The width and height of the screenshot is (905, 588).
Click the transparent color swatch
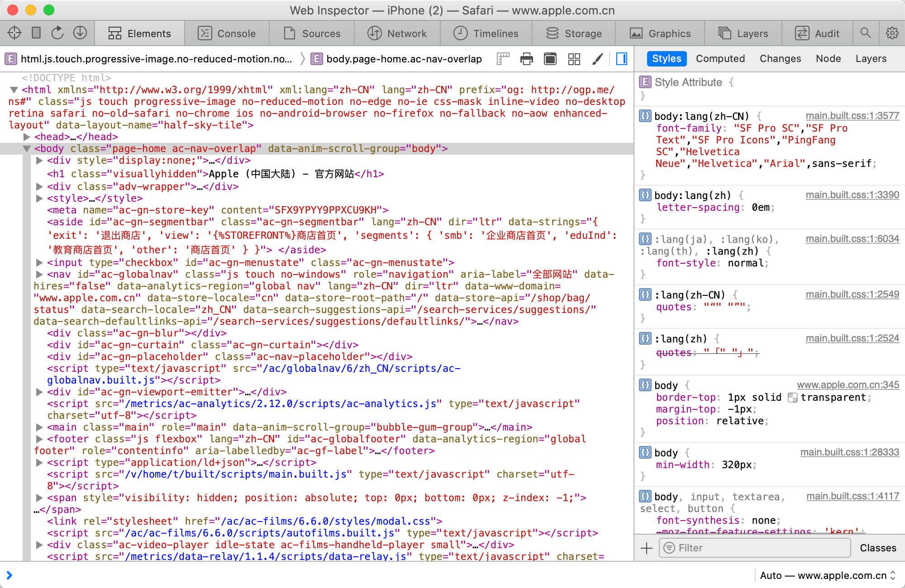coord(792,398)
